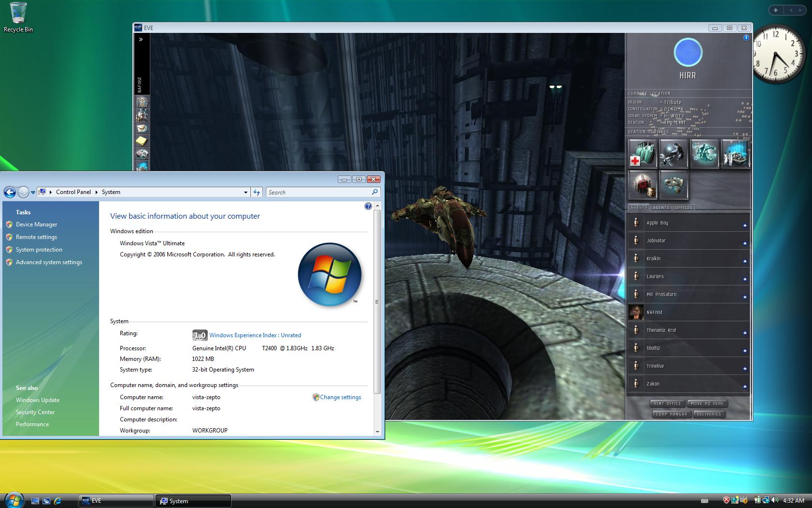Switch to the Agents tab

click(661, 207)
